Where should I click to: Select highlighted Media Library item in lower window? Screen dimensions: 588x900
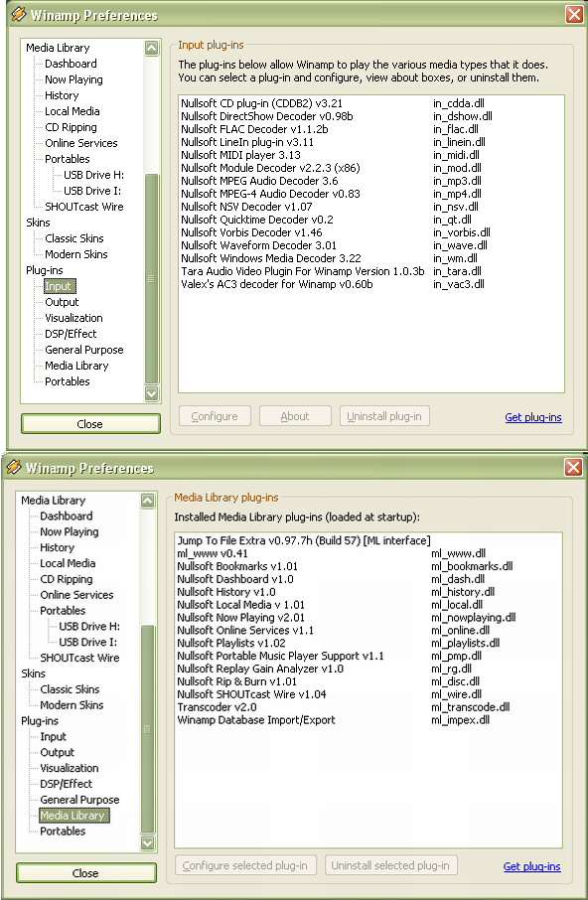tap(73, 816)
